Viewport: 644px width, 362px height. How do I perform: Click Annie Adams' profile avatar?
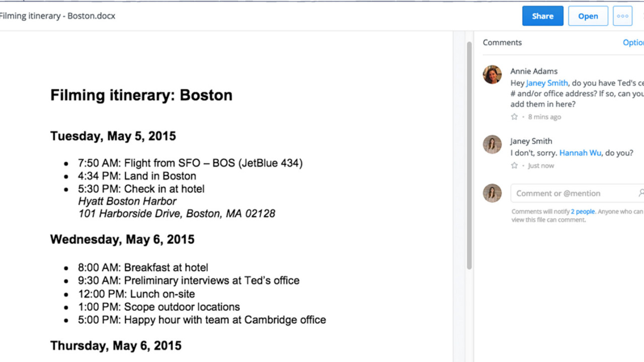[x=492, y=74]
